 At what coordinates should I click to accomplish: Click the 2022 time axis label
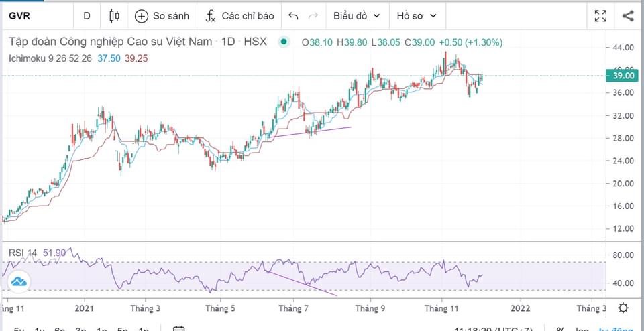[x=519, y=308]
